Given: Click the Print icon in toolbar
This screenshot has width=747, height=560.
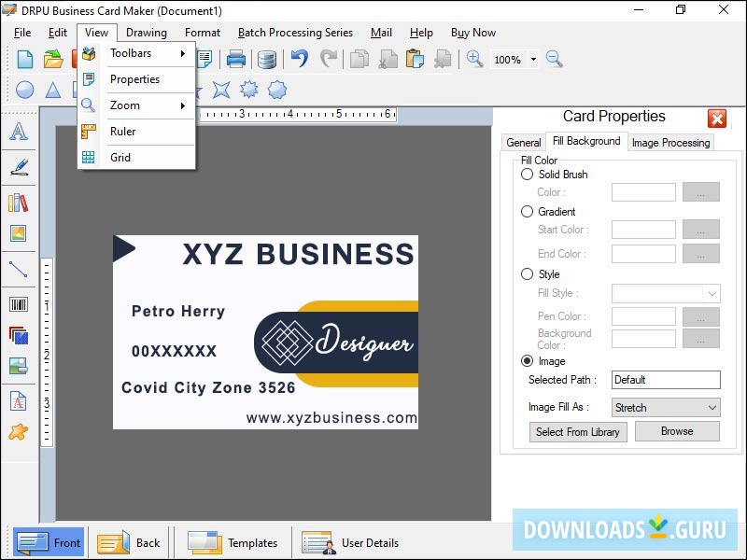Looking at the screenshot, I should [x=236, y=60].
